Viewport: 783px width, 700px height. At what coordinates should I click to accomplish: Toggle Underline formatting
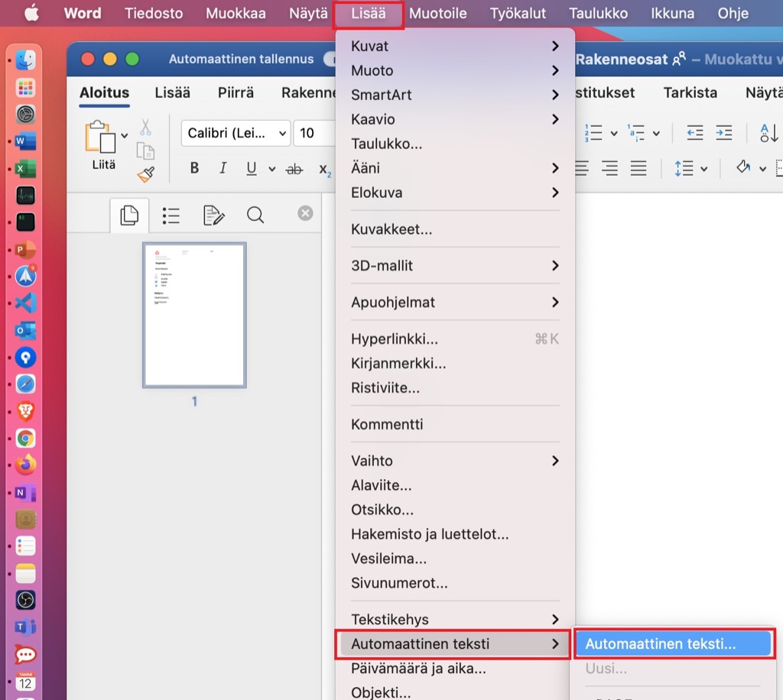coord(251,168)
